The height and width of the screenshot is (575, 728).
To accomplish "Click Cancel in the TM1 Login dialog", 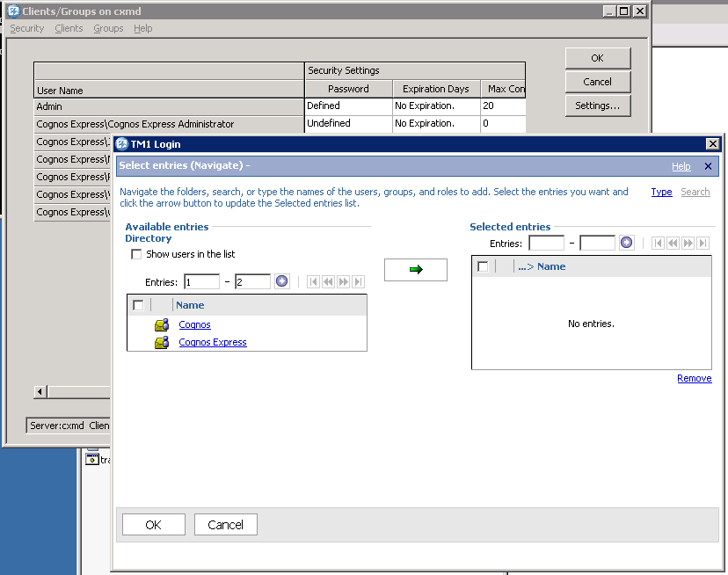I will (x=226, y=524).
